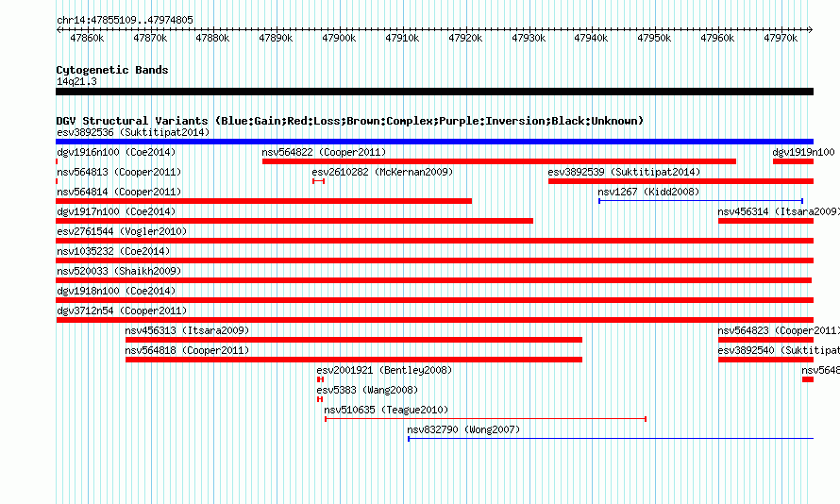This screenshot has height=504, width=840.
Task: Click the dgv1919n100 variant label
Action: tap(803, 152)
